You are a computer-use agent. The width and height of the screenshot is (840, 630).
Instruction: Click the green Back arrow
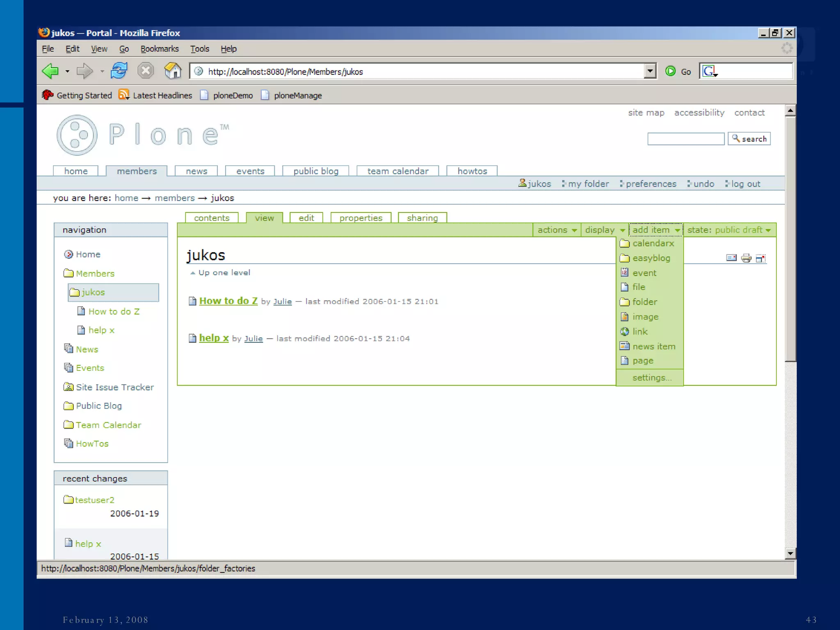pyautogui.click(x=51, y=71)
